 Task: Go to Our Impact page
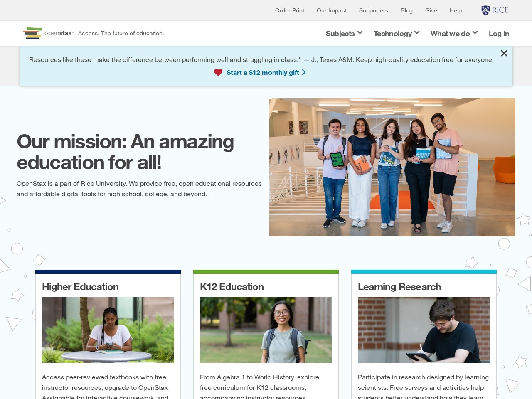click(331, 10)
